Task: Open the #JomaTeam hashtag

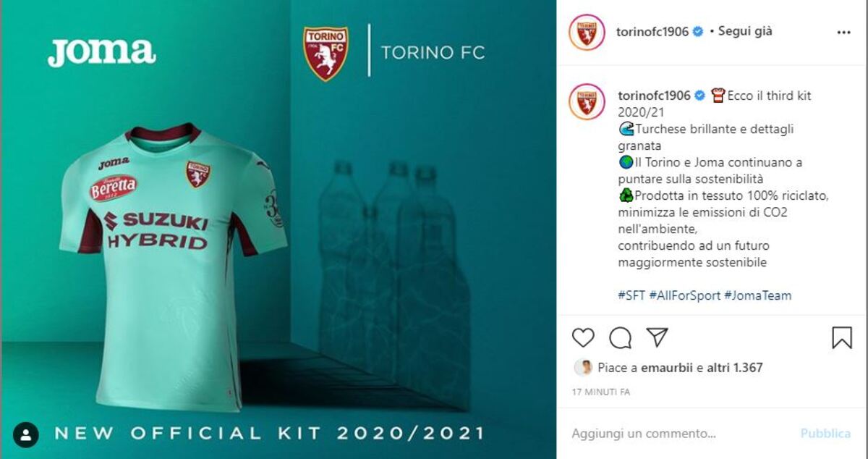Action: click(x=757, y=295)
